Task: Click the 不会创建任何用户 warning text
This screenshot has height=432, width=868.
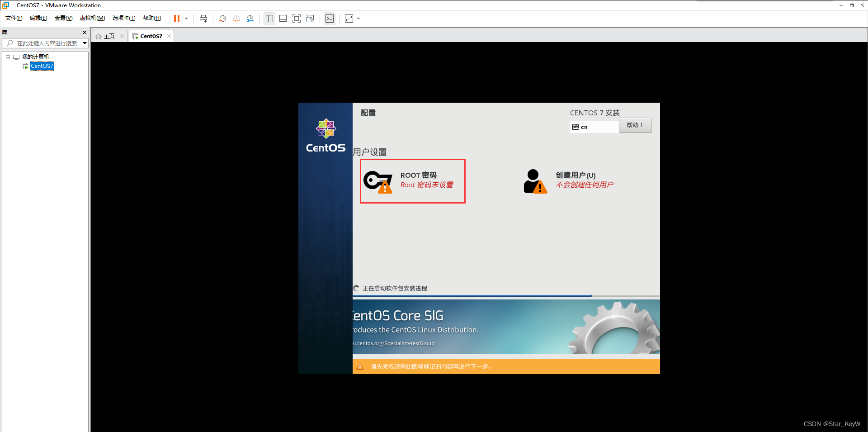Action: coord(585,185)
